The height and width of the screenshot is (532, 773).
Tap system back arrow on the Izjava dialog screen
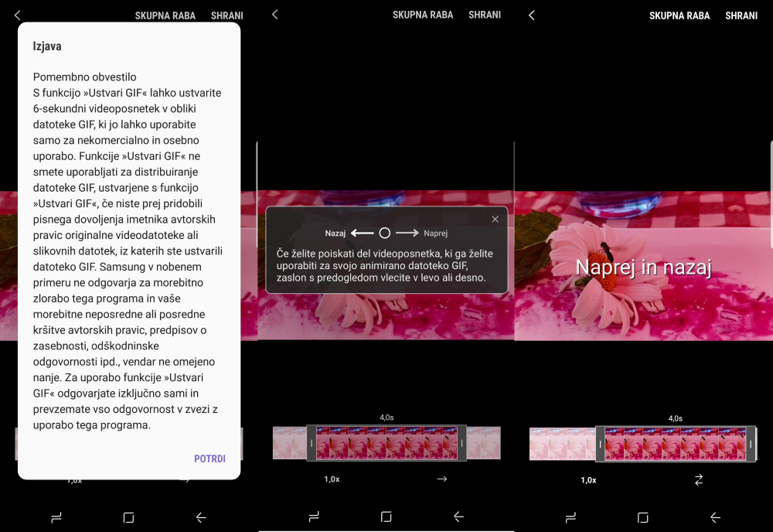pyautogui.click(x=201, y=517)
